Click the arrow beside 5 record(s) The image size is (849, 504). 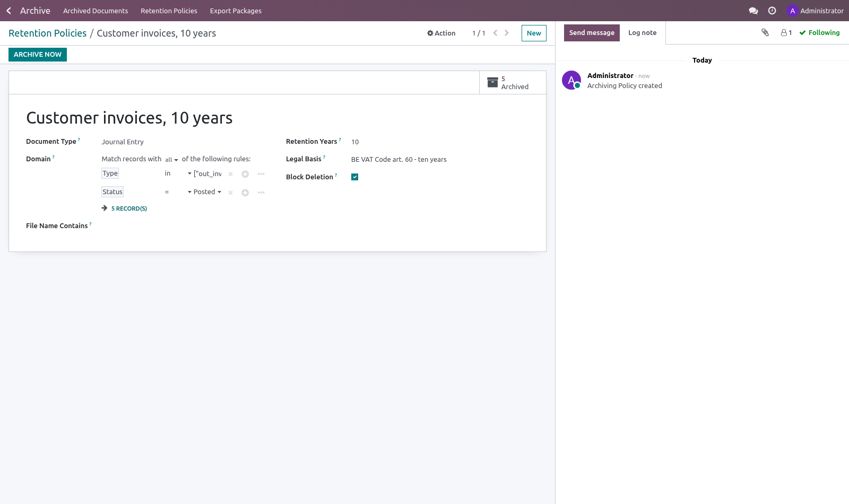(x=105, y=208)
